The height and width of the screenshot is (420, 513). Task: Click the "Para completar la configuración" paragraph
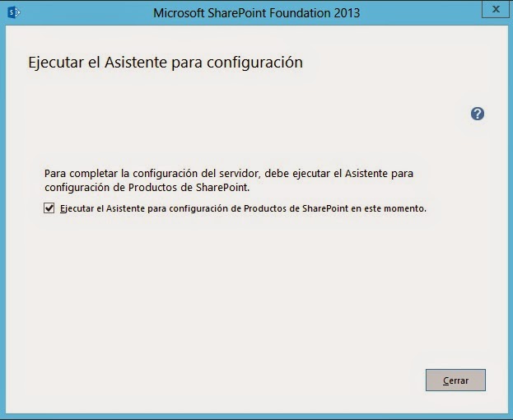(x=228, y=174)
